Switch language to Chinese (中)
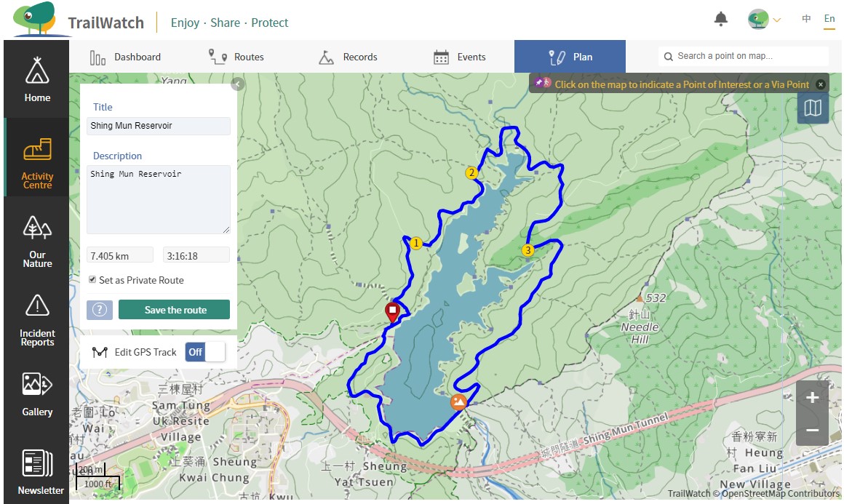The image size is (844, 504). point(806,20)
